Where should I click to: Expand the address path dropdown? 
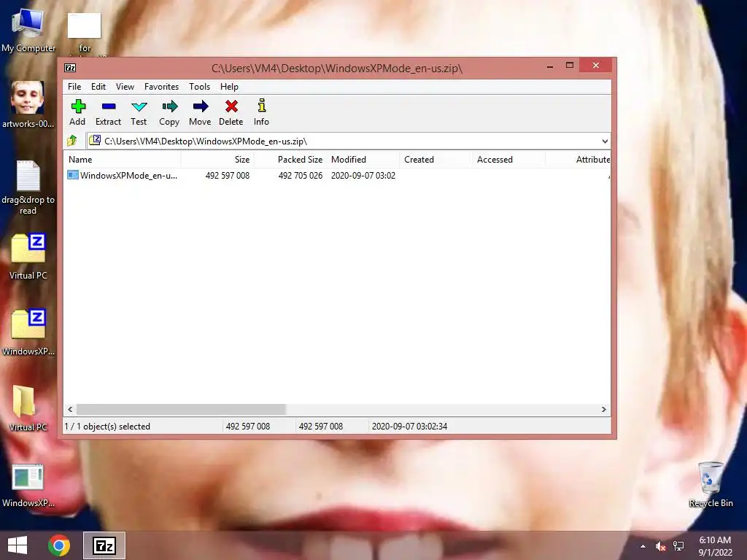pyautogui.click(x=605, y=141)
